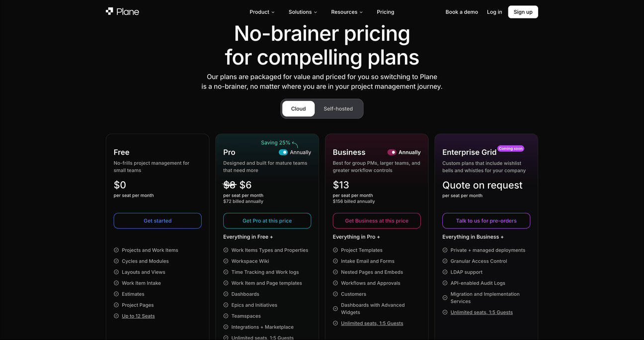This screenshot has height=340, width=644.
Task: Open the Solutions dropdown menu
Action: click(x=303, y=12)
